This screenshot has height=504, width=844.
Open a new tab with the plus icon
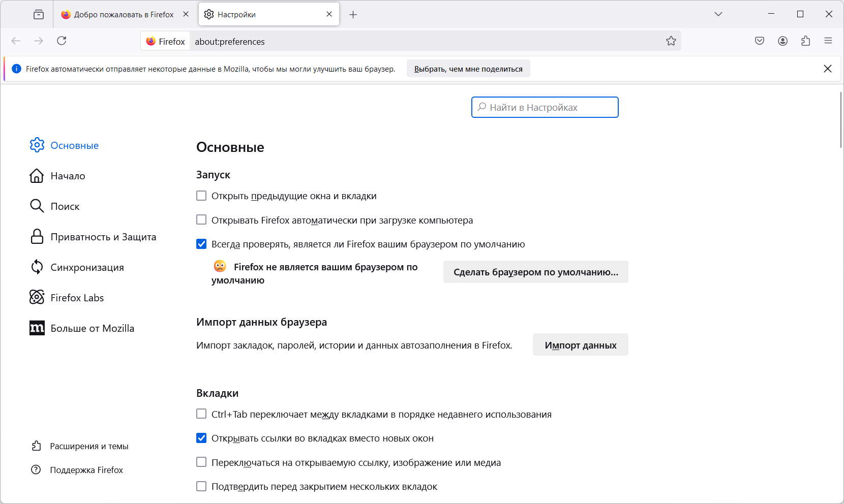(353, 15)
